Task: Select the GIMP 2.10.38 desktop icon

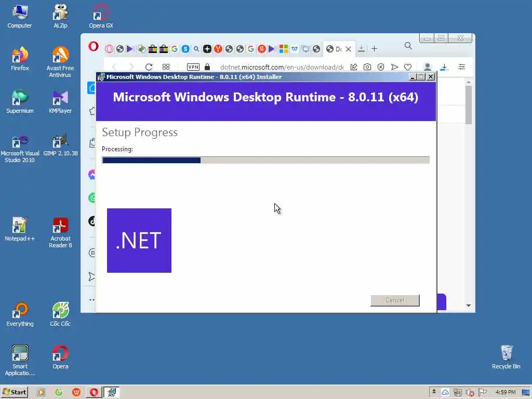Action: (x=60, y=145)
